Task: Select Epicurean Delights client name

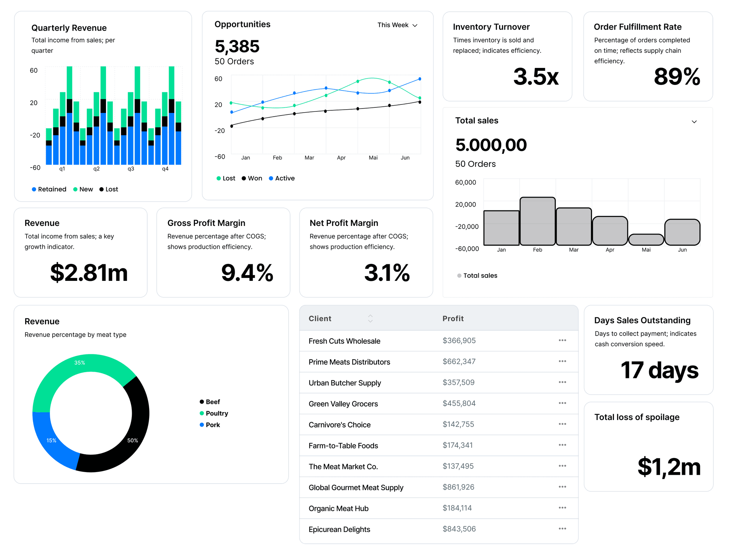Action: [x=339, y=529]
